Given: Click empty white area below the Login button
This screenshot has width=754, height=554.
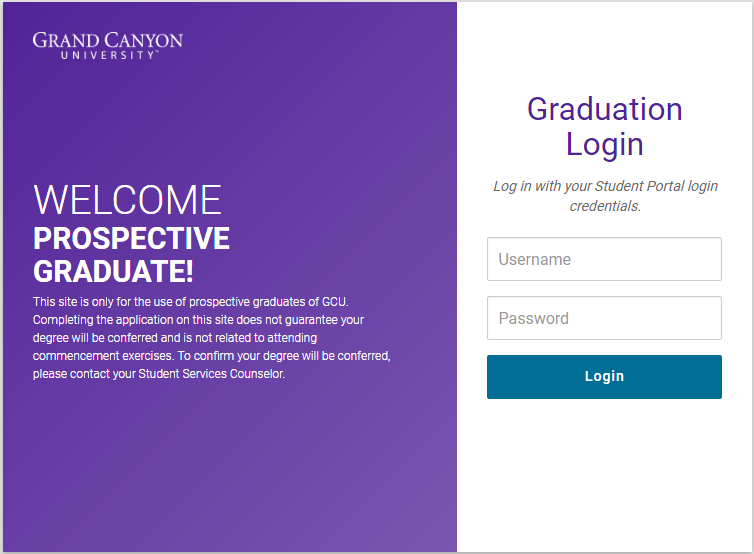Looking at the screenshot, I should click(x=604, y=474).
